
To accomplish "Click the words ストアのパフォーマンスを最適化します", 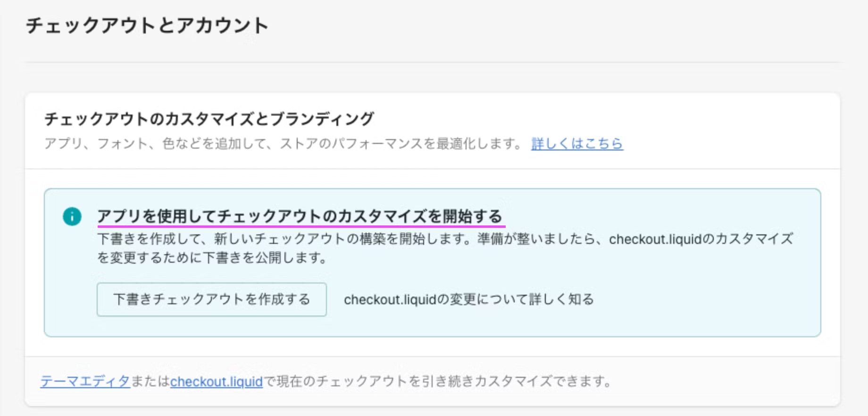I will 401,143.
